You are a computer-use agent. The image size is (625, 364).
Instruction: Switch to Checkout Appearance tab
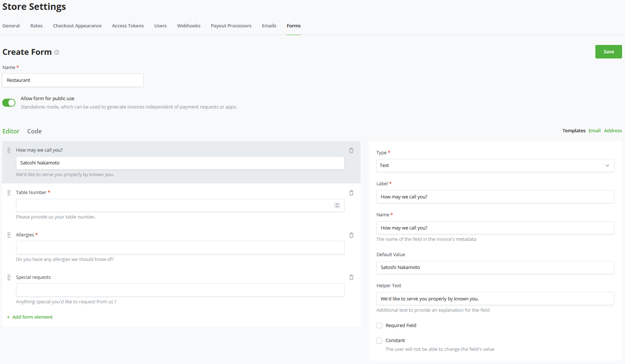click(77, 26)
